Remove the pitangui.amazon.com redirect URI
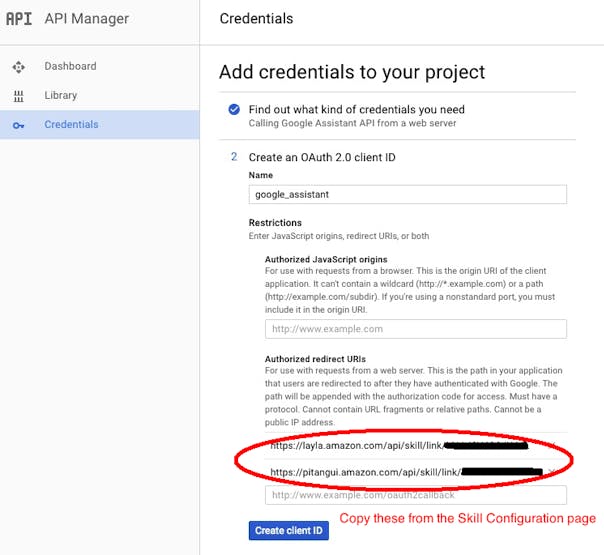The width and height of the screenshot is (604, 555). click(x=552, y=471)
